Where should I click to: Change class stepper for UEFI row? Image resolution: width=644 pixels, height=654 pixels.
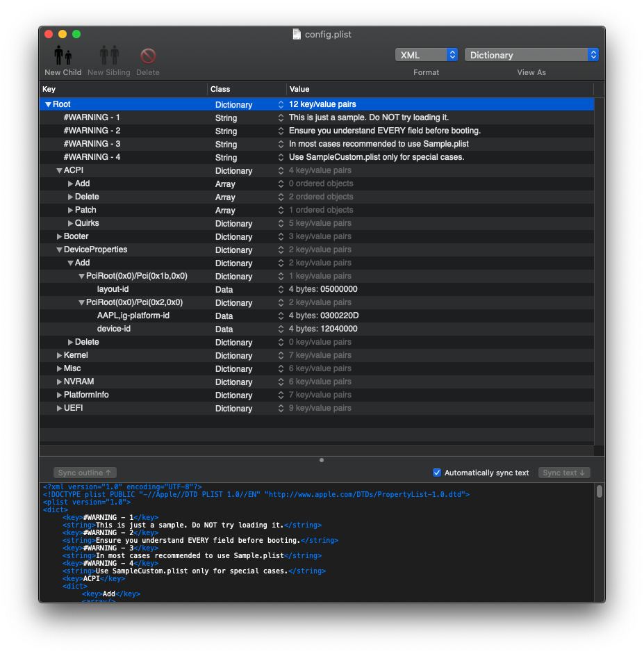pyautogui.click(x=281, y=409)
